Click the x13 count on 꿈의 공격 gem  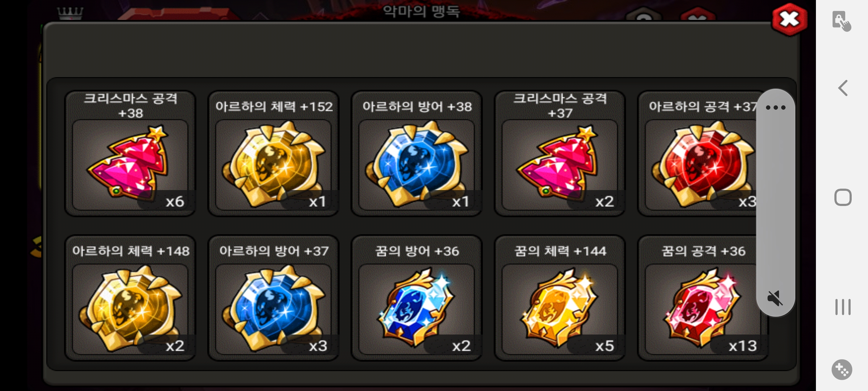tap(743, 346)
